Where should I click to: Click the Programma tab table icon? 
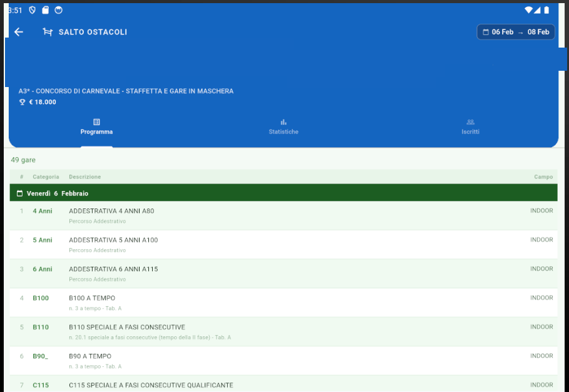point(96,122)
